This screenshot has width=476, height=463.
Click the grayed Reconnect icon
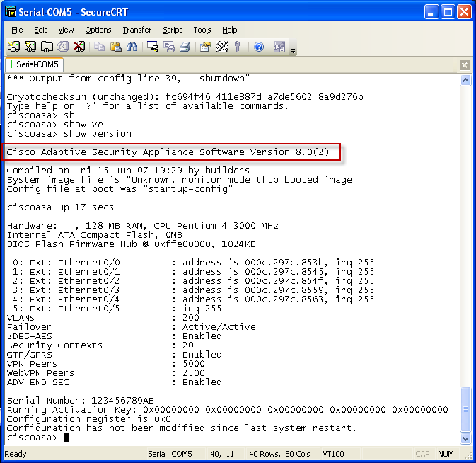click(x=63, y=47)
